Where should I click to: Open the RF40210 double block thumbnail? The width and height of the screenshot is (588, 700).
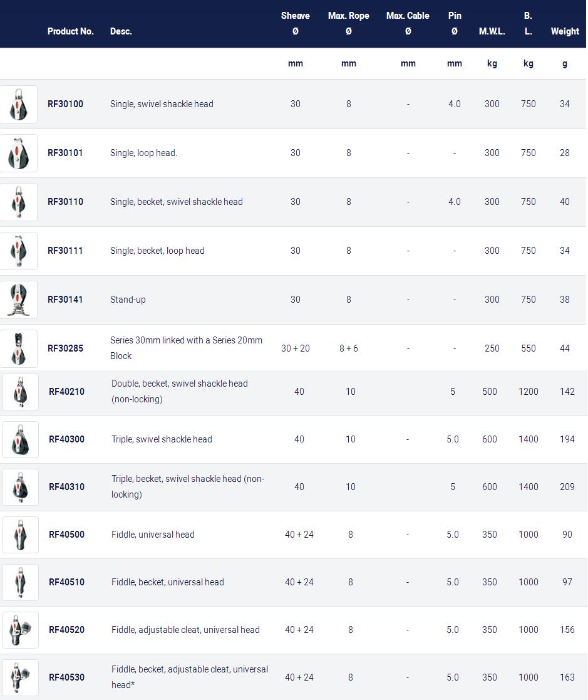pos(20,392)
